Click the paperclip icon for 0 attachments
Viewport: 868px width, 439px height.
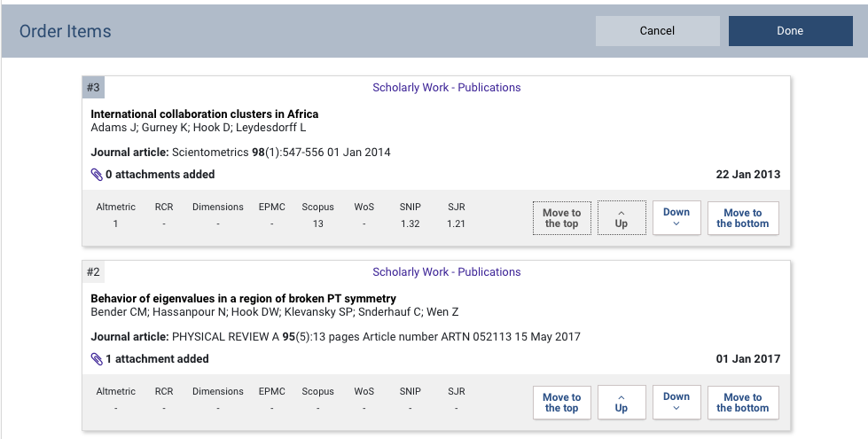(x=98, y=175)
